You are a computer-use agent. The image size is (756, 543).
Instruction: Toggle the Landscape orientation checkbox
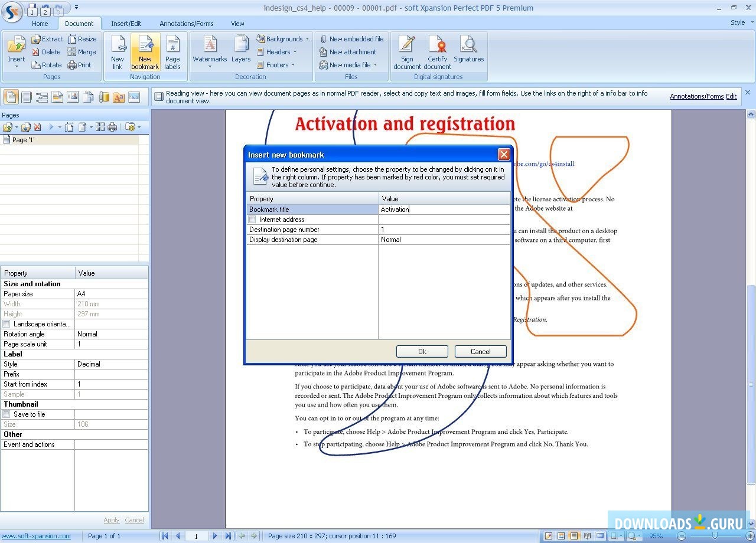point(7,324)
